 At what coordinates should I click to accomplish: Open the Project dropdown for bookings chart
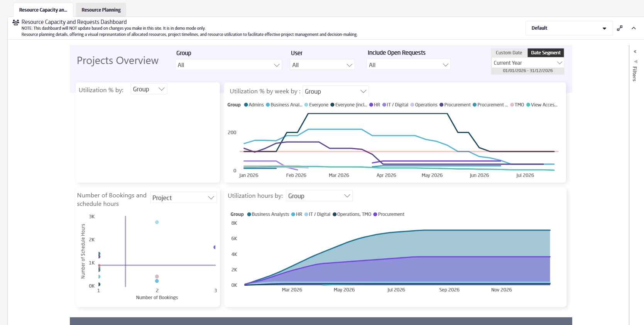183,198
